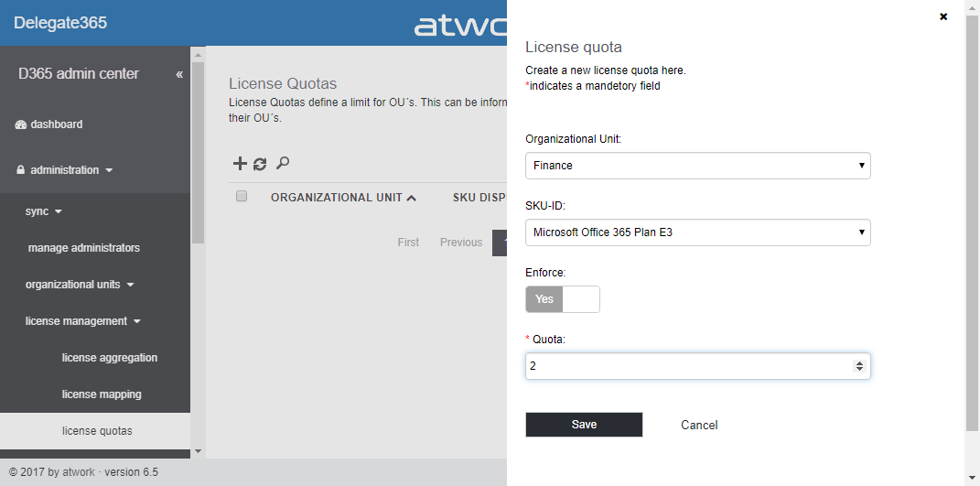
Task: Click the dashboard gauge icon
Action: coord(21,124)
